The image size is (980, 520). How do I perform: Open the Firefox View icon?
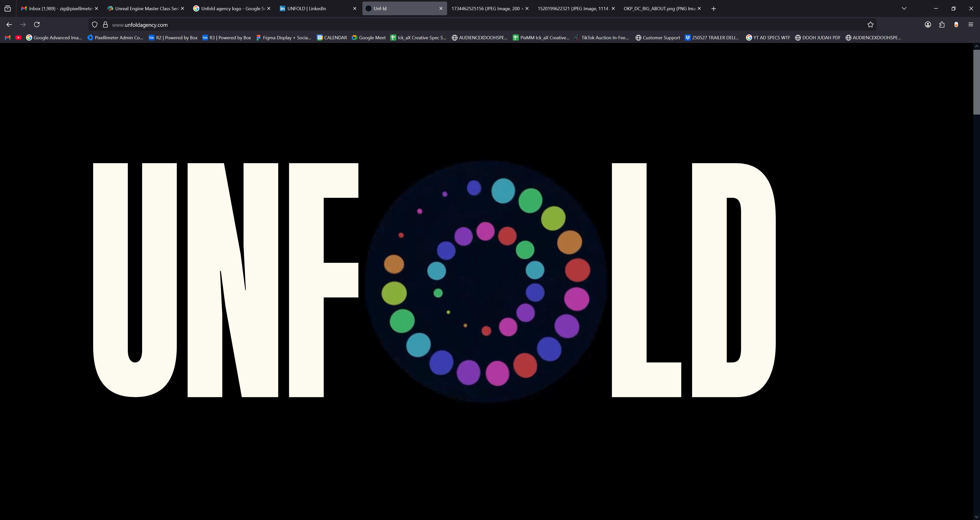[8, 8]
